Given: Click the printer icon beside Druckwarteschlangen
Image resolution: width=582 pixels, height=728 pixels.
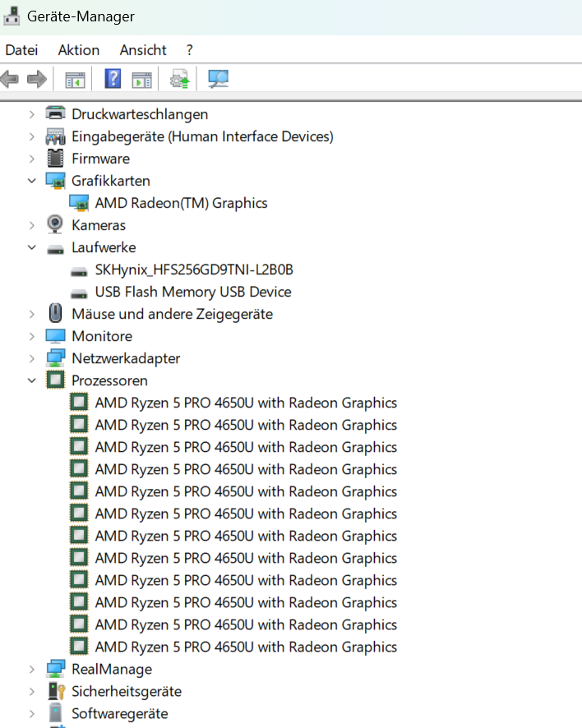Looking at the screenshot, I should pos(55,113).
